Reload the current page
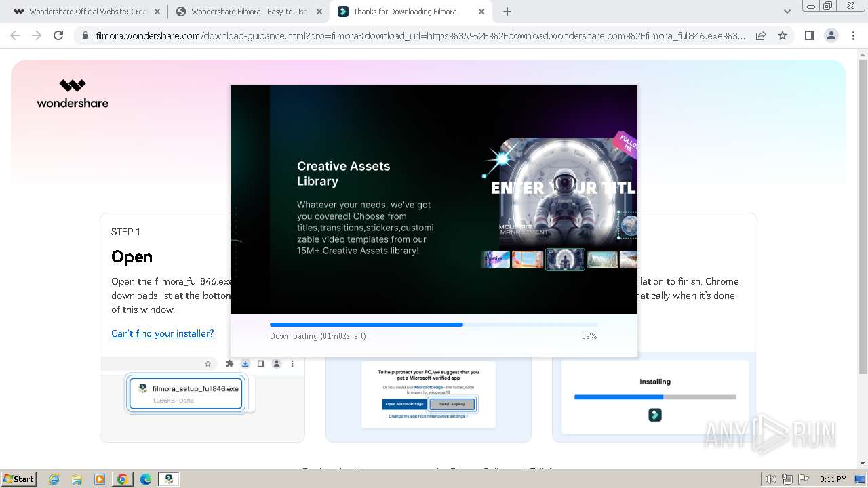This screenshot has width=868, height=488. pos(58,35)
